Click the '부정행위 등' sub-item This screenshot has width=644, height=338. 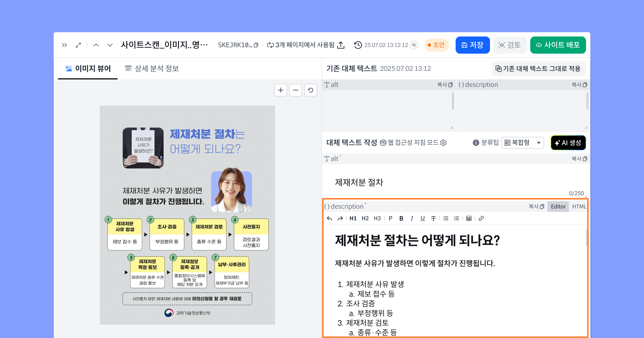375,313
